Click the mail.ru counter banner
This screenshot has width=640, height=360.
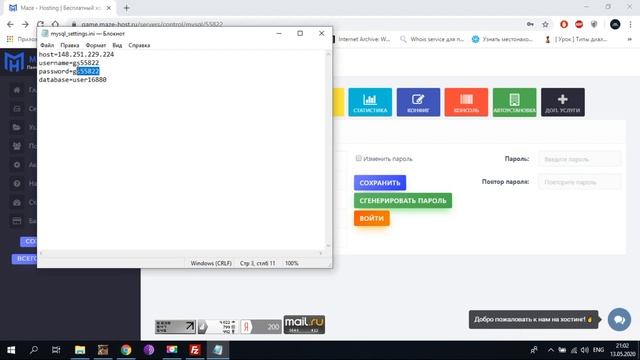(x=304, y=324)
